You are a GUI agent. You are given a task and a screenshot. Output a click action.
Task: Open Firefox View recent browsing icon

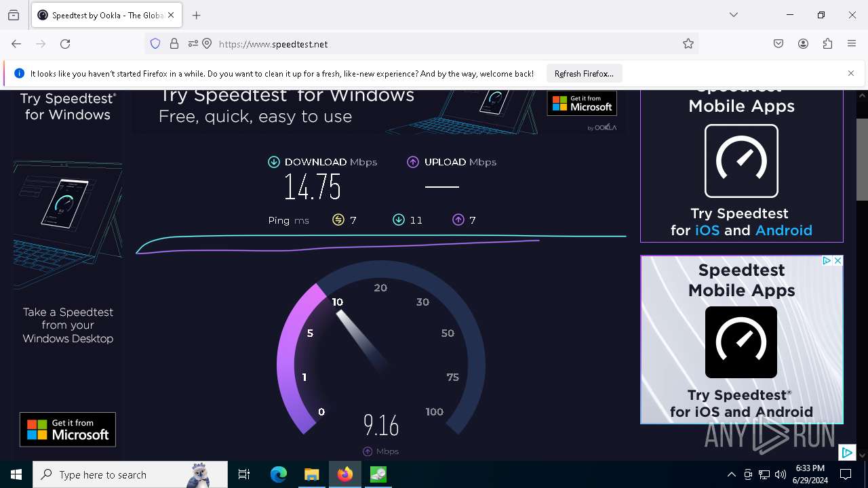click(x=14, y=16)
